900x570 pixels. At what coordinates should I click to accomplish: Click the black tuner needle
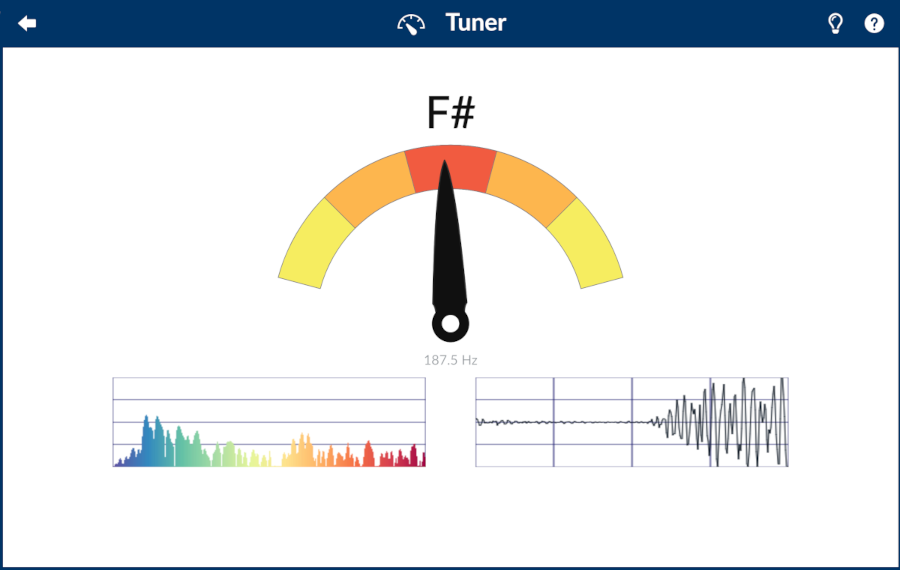(x=449, y=250)
